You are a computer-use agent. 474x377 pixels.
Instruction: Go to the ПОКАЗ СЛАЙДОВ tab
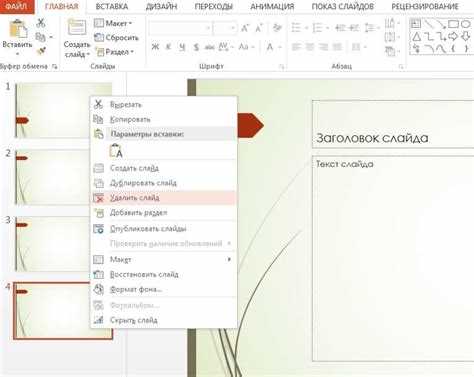pyautogui.click(x=343, y=7)
